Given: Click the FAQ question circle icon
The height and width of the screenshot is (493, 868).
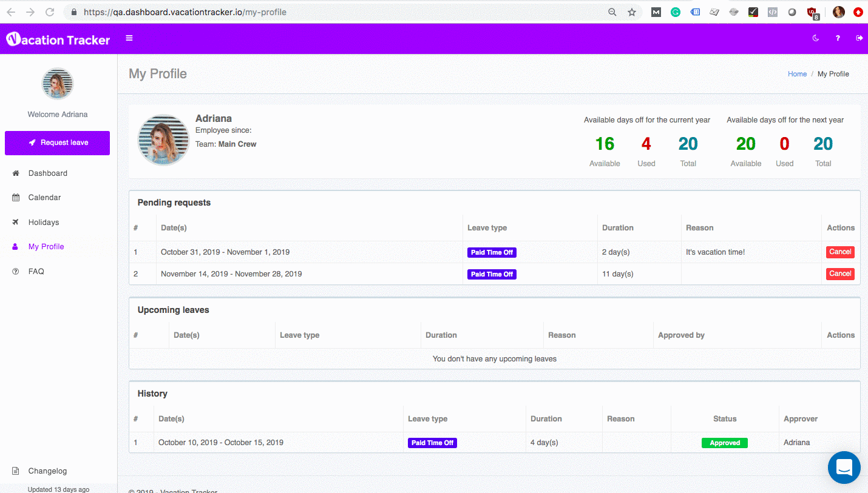Looking at the screenshot, I should pyautogui.click(x=16, y=272).
